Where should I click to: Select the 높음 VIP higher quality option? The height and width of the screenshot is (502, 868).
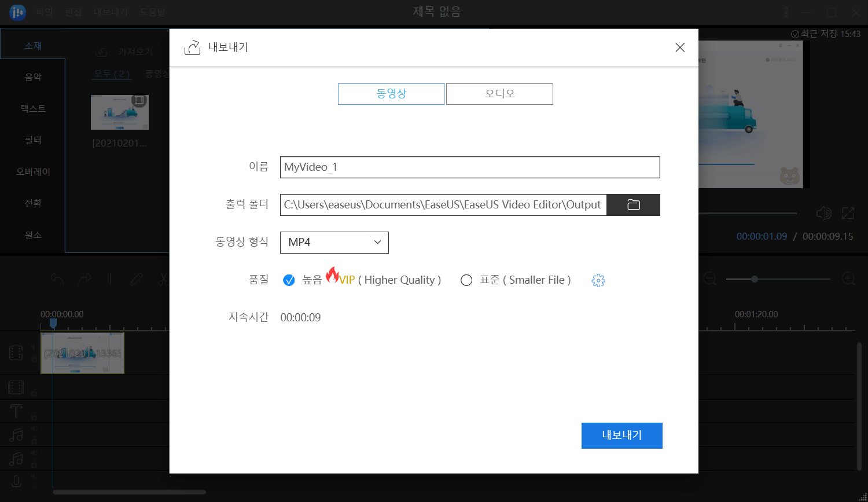pos(289,280)
